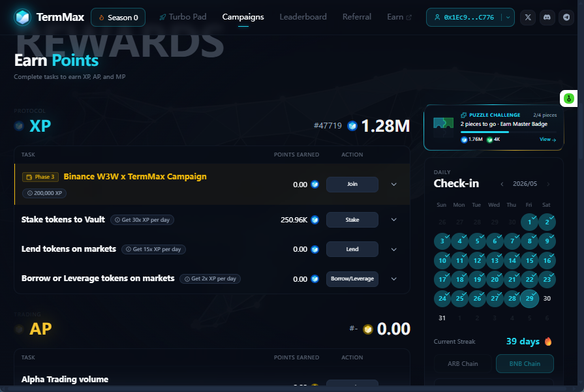The width and height of the screenshot is (584, 392).
Task: Click the puzzle challenge progress bar
Action: (x=508, y=132)
